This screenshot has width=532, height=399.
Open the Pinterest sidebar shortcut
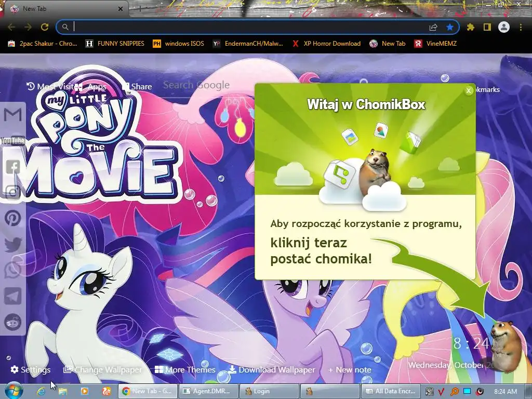point(12,218)
